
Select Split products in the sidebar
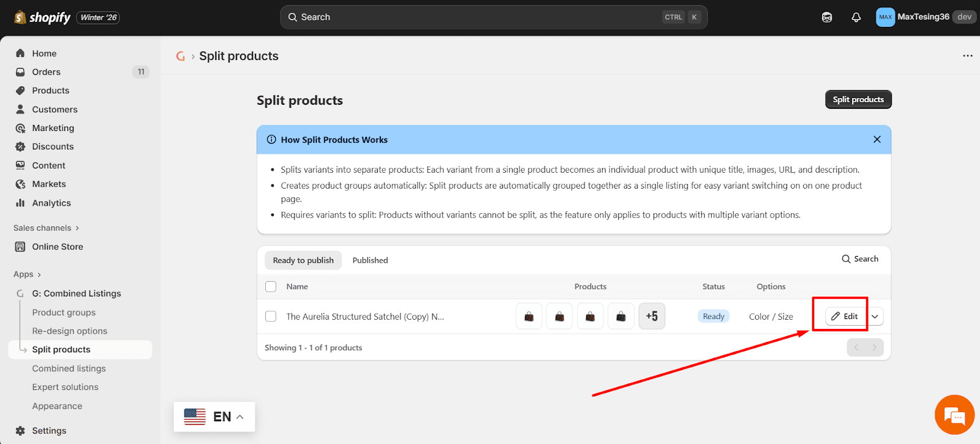tap(80, 350)
